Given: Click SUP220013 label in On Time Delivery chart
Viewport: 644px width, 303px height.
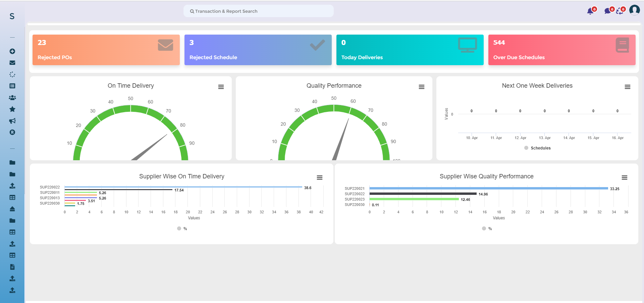Looking at the screenshot, I should tap(50, 198).
